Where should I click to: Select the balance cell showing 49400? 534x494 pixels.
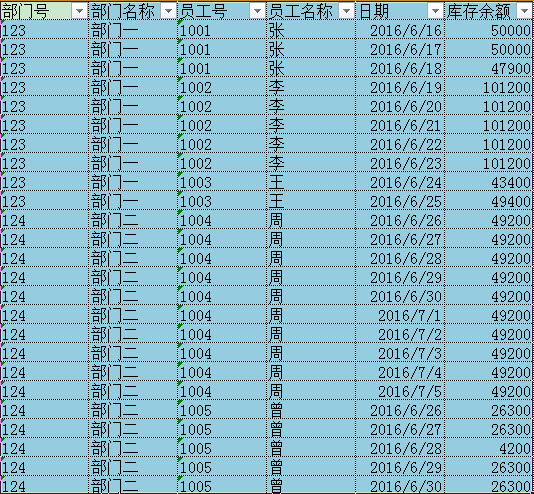489,201
